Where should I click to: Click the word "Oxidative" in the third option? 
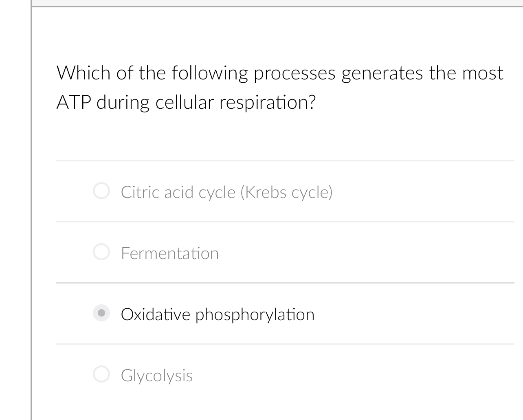(156, 314)
